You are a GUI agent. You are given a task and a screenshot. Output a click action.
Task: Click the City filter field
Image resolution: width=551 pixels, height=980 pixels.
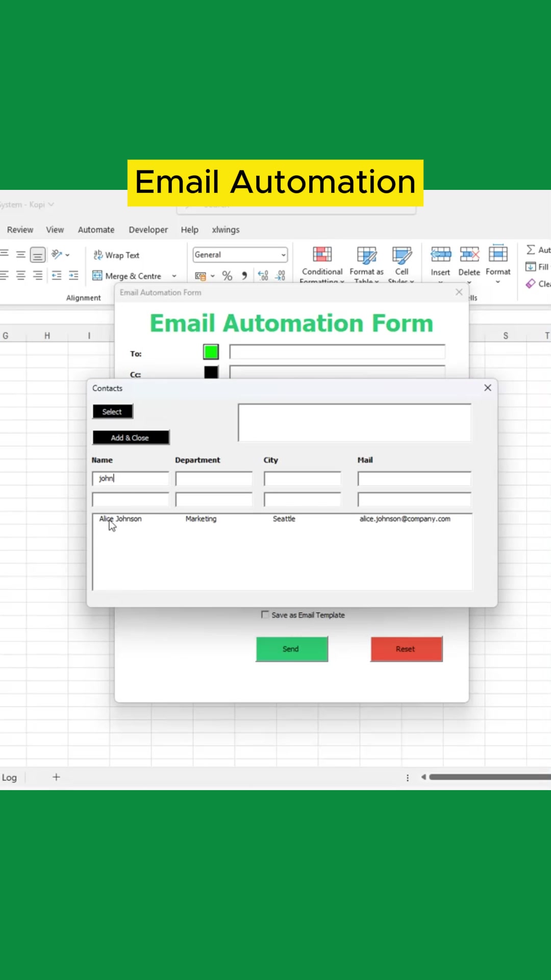point(303,478)
